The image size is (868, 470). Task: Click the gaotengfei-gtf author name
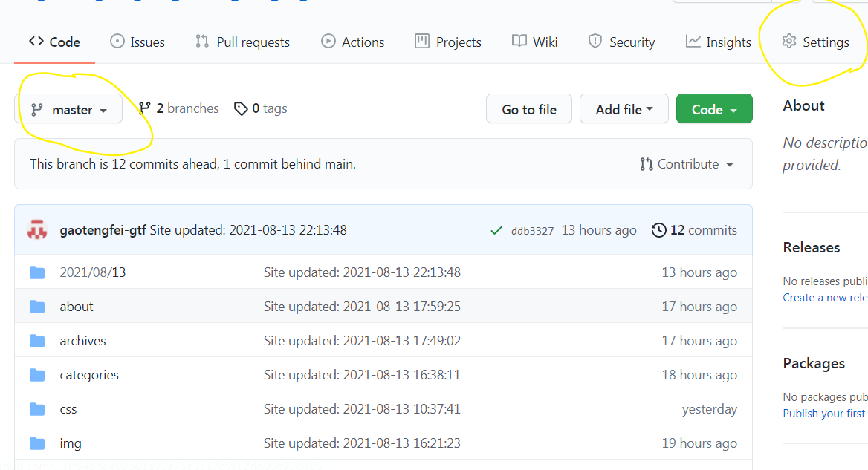(103, 230)
